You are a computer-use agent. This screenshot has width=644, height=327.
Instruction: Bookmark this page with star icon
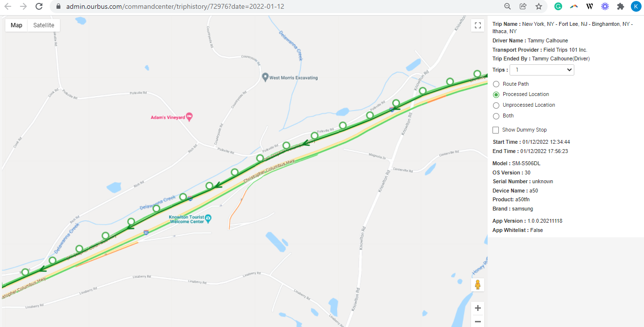click(x=539, y=6)
